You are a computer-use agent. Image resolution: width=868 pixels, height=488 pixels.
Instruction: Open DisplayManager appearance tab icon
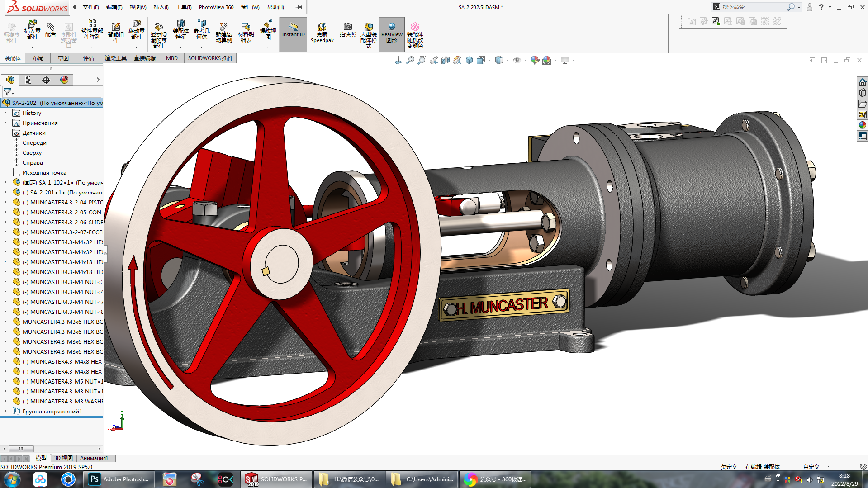click(x=64, y=80)
